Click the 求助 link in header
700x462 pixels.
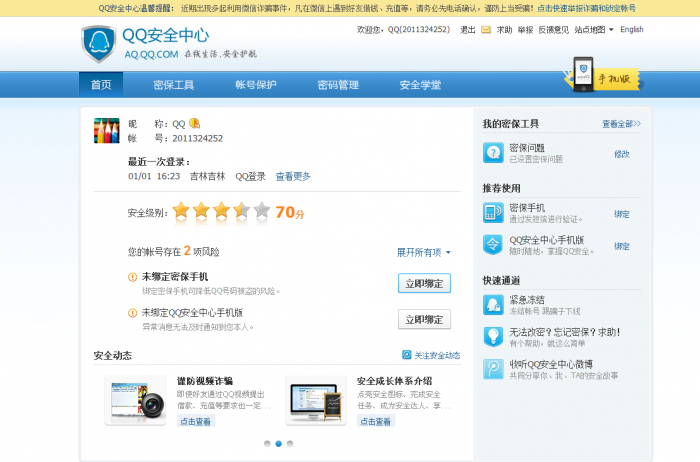(x=504, y=30)
